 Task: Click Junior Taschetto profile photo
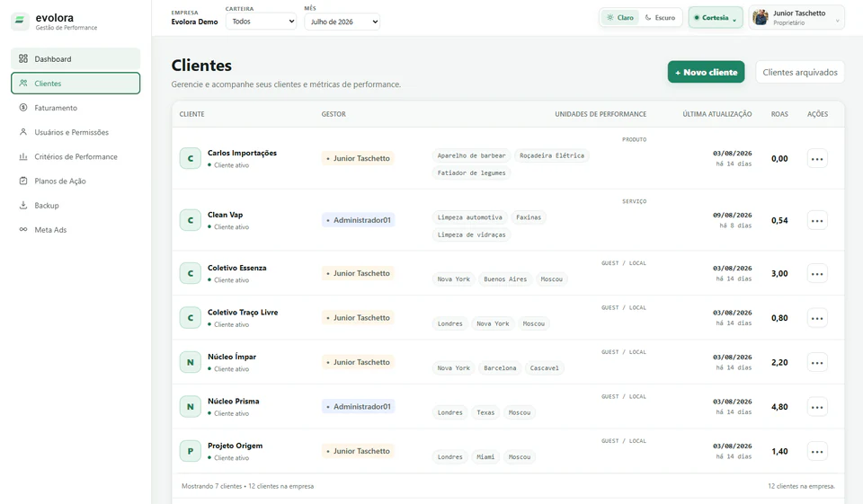761,18
